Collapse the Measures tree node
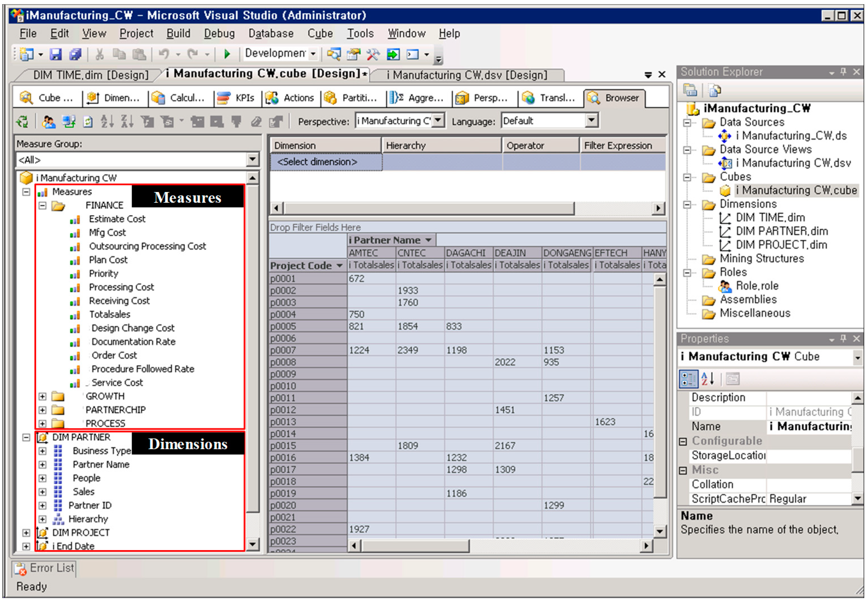Screen dimensions: 868x604 (x=26, y=192)
